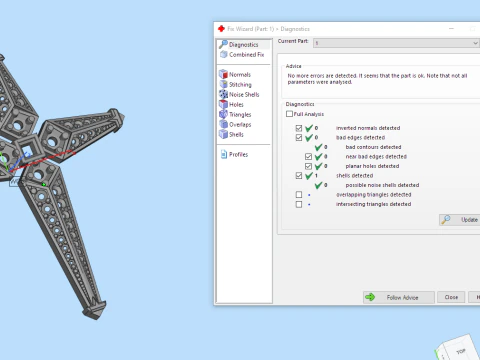480x360 pixels.
Task: Click the Update button
Action: (460, 219)
